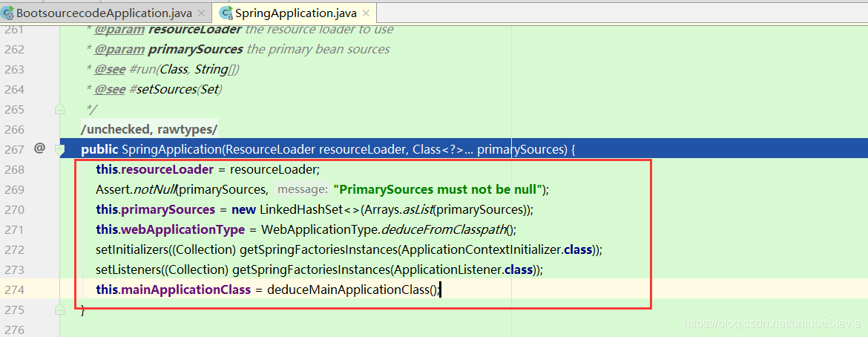868x337 pixels.
Task: Click the "PrimarySources must not be null" string
Action: (x=437, y=189)
